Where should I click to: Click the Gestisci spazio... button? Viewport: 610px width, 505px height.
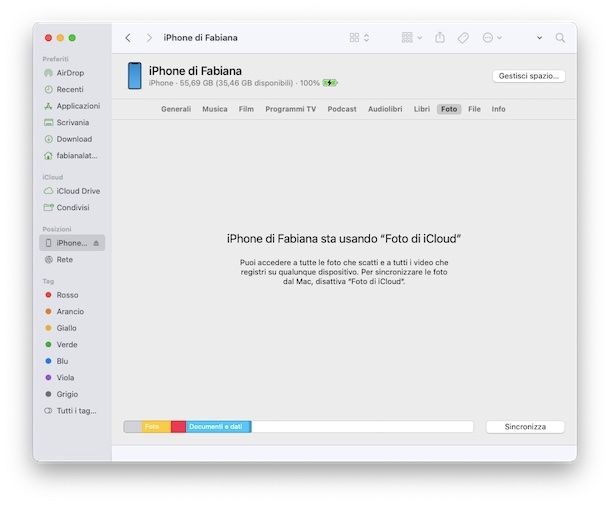[x=529, y=76]
